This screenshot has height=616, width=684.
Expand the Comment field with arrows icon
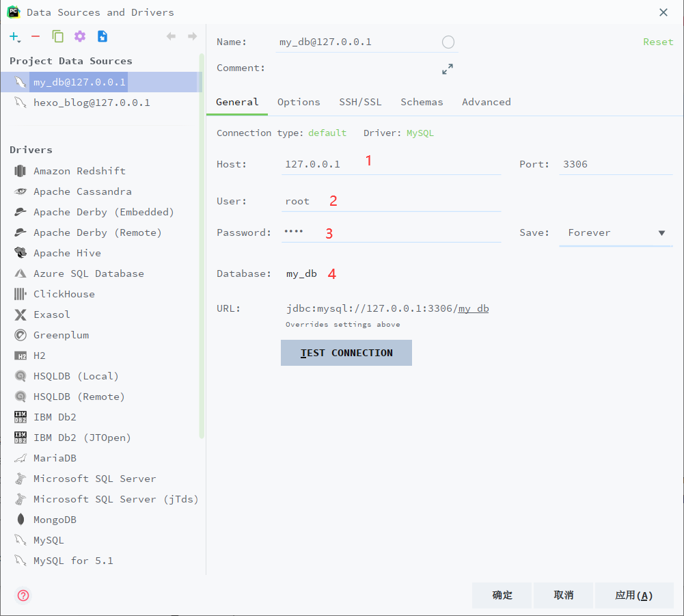pyautogui.click(x=448, y=69)
